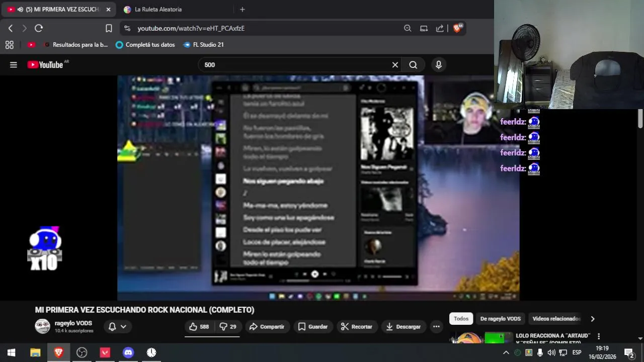This screenshot has width=644, height=362.
Task: Open the Brave Shields lion icon
Action: tap(457, 28)
